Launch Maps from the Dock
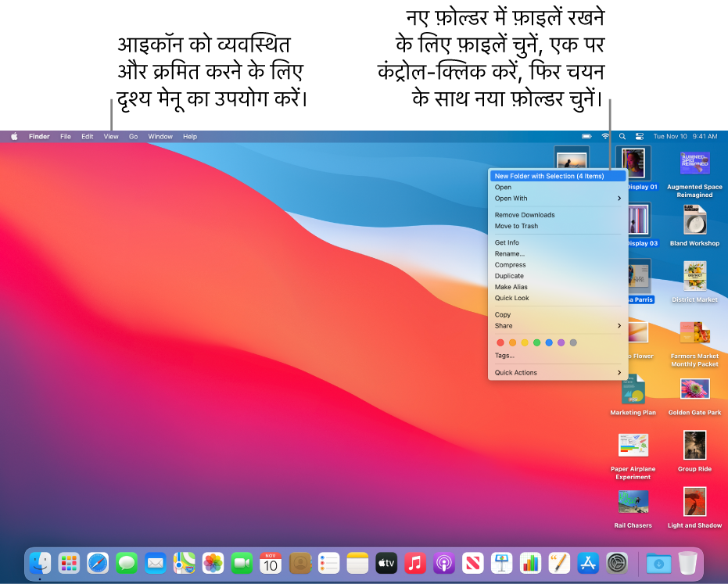Screen dimensions: 728x584 [x=185, y=564]
